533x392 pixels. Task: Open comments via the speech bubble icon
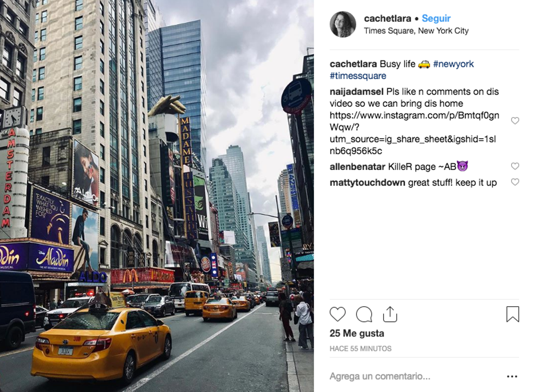(364, 315)
